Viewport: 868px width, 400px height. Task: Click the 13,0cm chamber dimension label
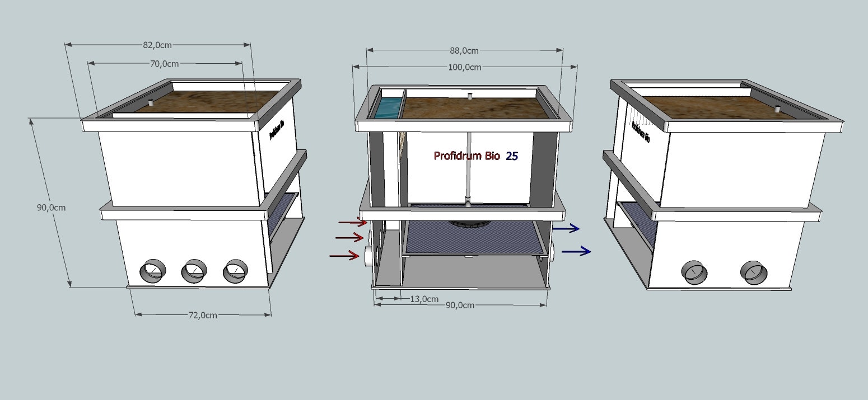click(x=424, y=299)
